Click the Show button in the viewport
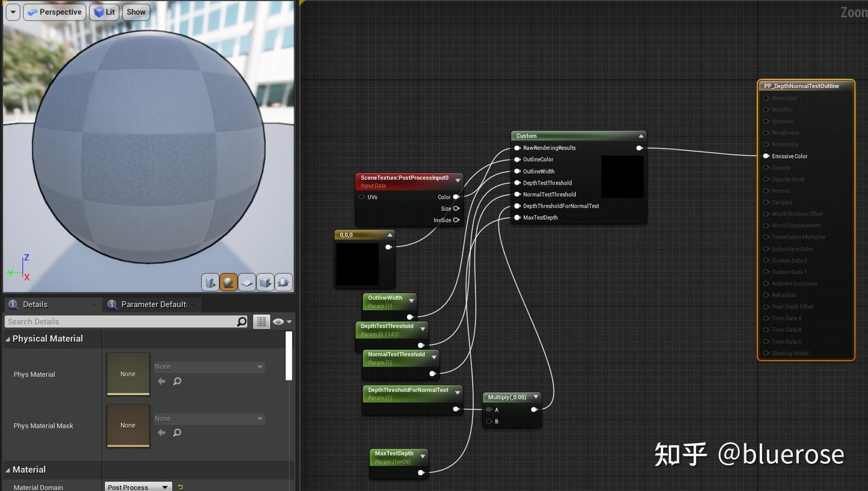The image size is (868, 491). (x=136, y=11)
